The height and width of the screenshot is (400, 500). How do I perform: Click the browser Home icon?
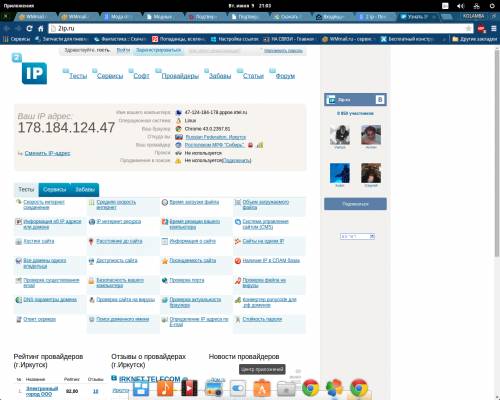(x=41, y=29)
